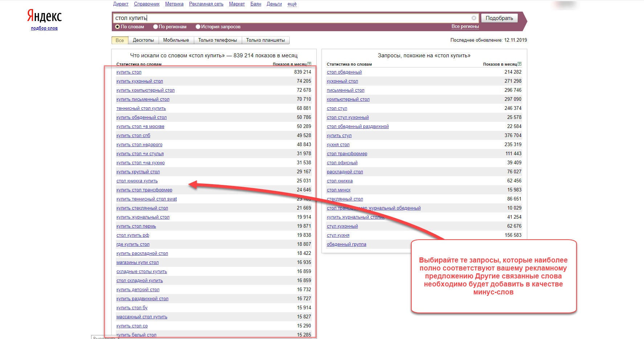
Task: Open similar query 'стол минск'
Action: coord(339,190)
